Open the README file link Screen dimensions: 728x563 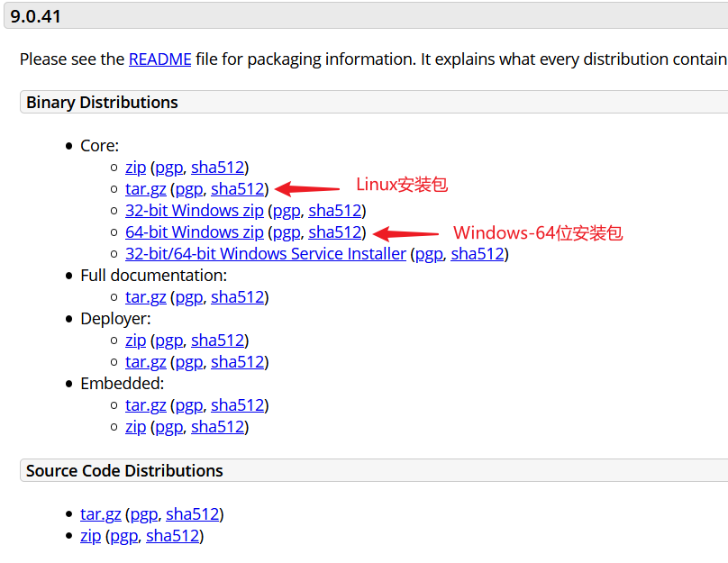159,59
